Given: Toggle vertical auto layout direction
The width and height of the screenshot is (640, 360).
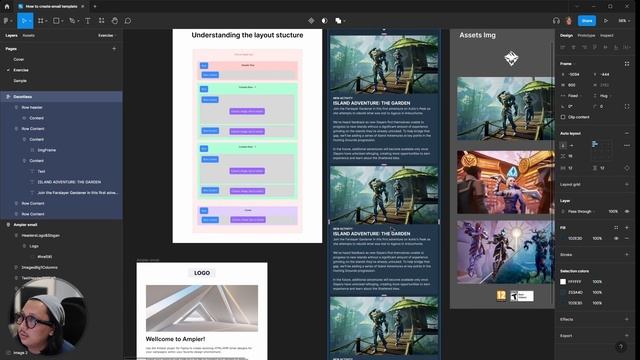Looking at the screenshot, I should pyautogui.click(x=563, y=145).
